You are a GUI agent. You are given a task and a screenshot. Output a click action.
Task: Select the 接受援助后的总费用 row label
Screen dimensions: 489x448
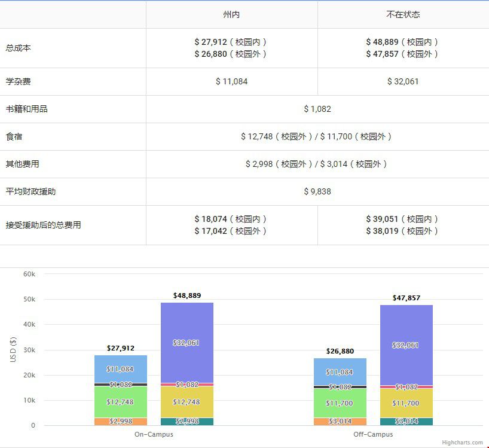[x=43, y=225]
